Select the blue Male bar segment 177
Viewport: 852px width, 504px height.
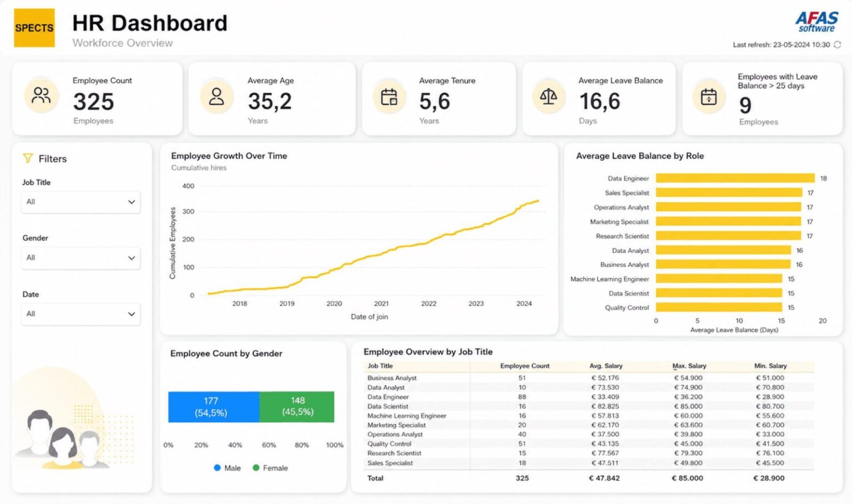point(214,407)
